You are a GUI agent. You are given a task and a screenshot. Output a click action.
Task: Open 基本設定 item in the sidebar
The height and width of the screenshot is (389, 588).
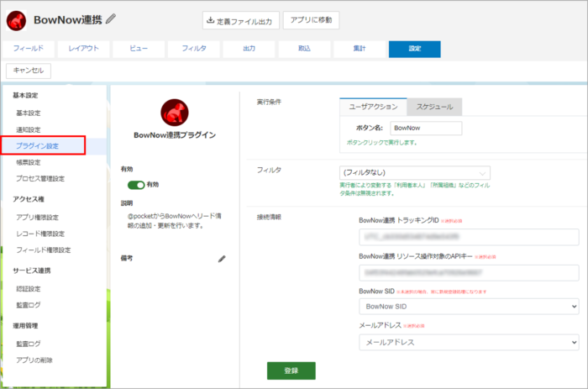pyautogui.click(x=28, y=113)
